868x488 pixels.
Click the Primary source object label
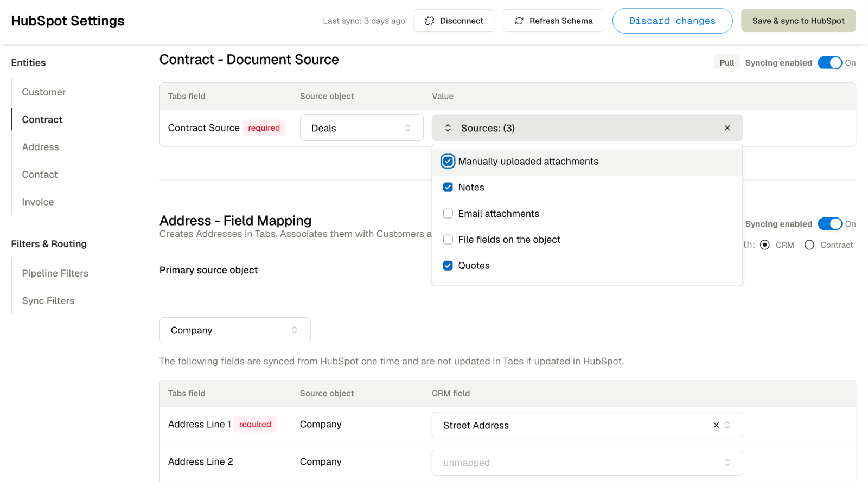coord(209,270)
